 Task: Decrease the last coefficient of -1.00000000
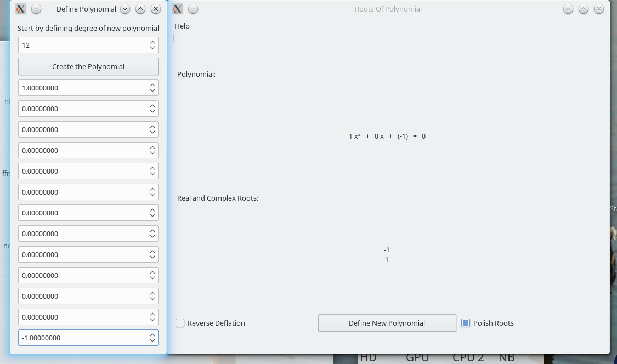tap(152, 341)
